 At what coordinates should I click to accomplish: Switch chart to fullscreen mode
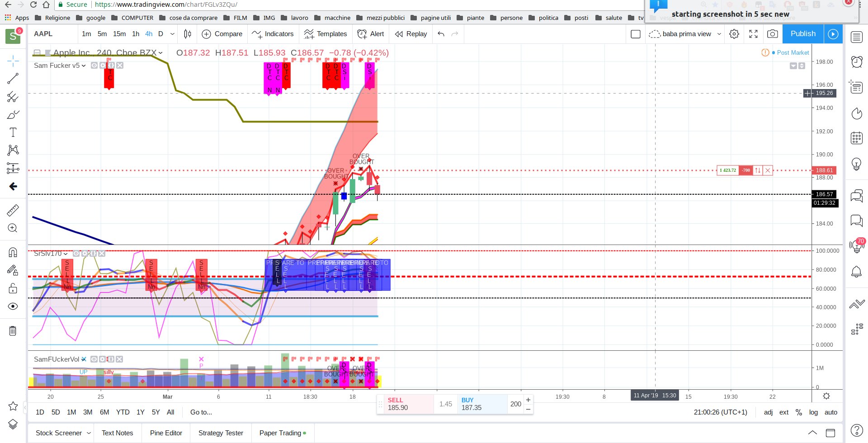point(754,34)
